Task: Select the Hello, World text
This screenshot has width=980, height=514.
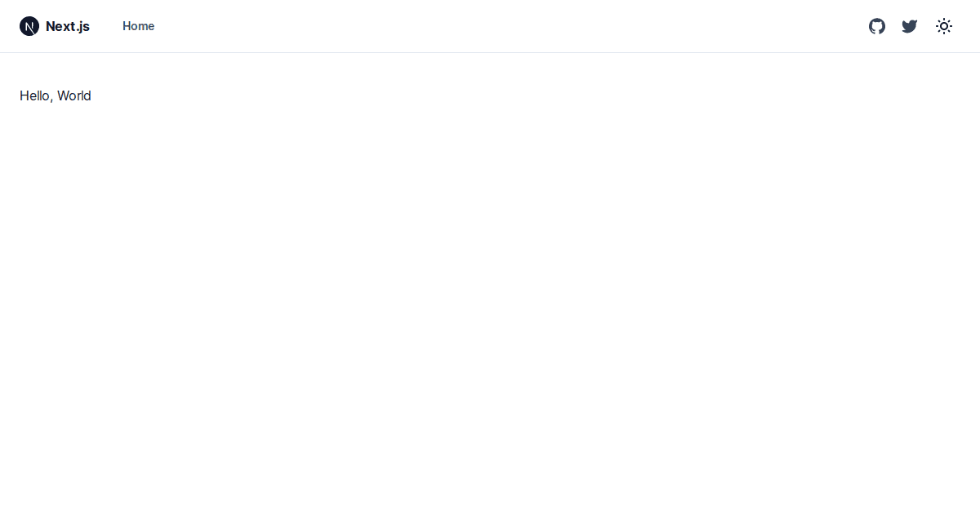Action: pos(56,96)
